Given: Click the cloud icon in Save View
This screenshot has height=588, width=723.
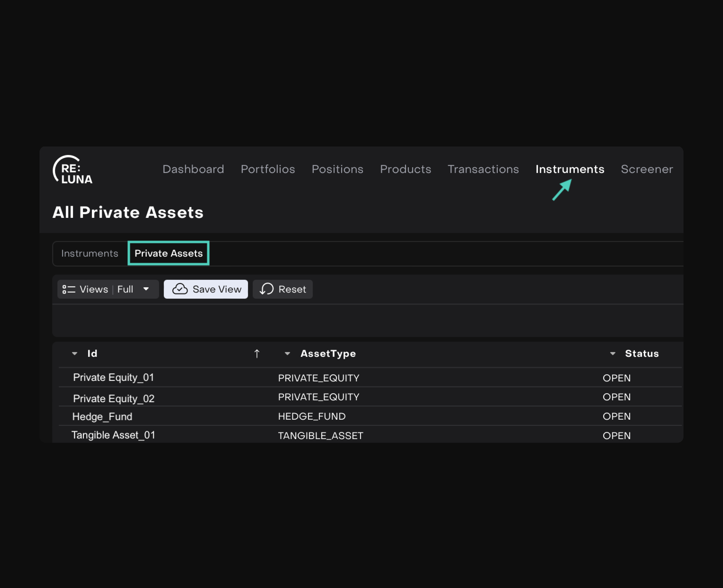Looking at the screenshot, I should point(180,289).
